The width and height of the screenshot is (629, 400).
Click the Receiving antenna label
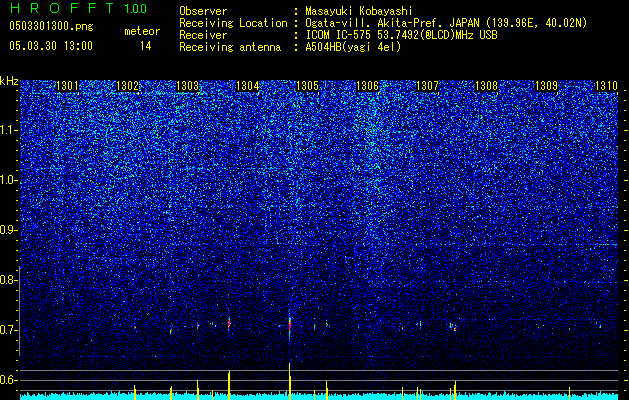coord(230,47)
